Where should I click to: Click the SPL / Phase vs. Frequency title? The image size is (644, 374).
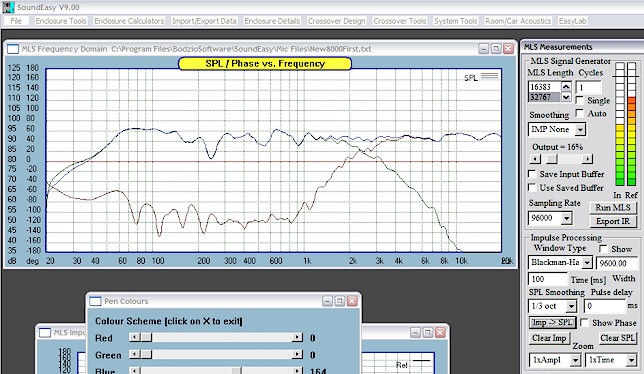(x=265, y=64)
